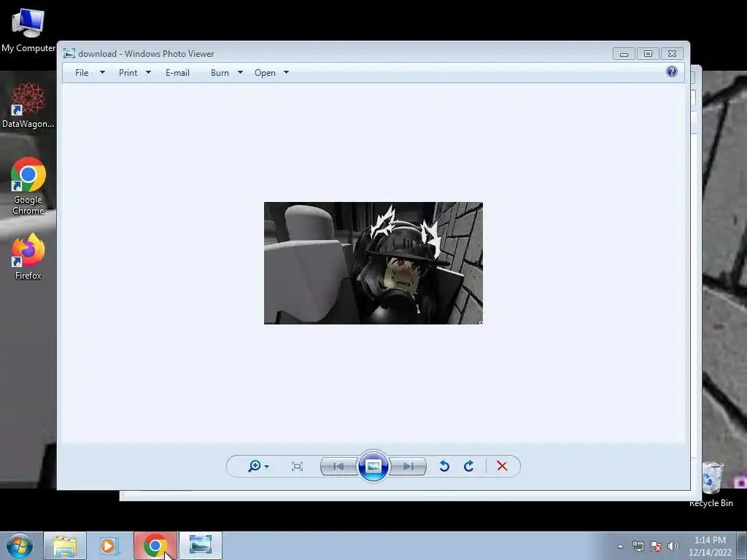747x560 pixels.
Task: Click the E-mail command
Action: click(178, 73)
